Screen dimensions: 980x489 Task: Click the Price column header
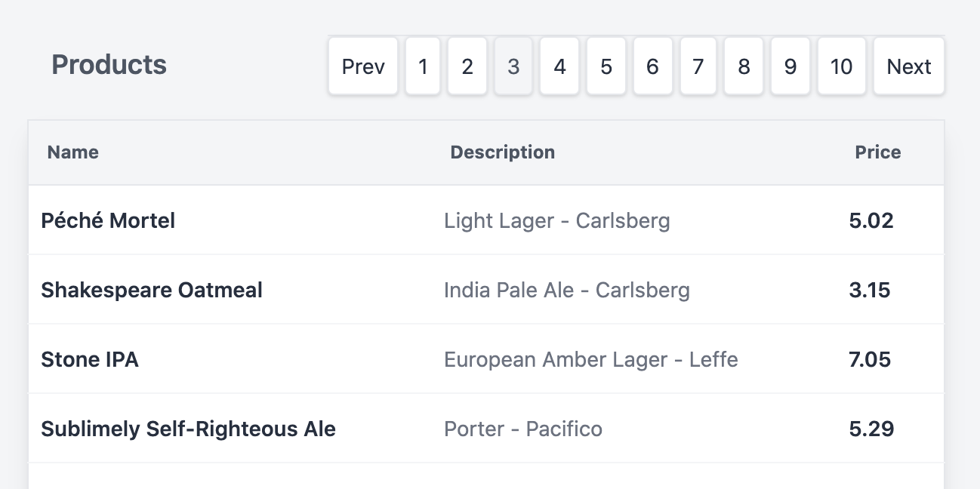(x=878, y=152)
